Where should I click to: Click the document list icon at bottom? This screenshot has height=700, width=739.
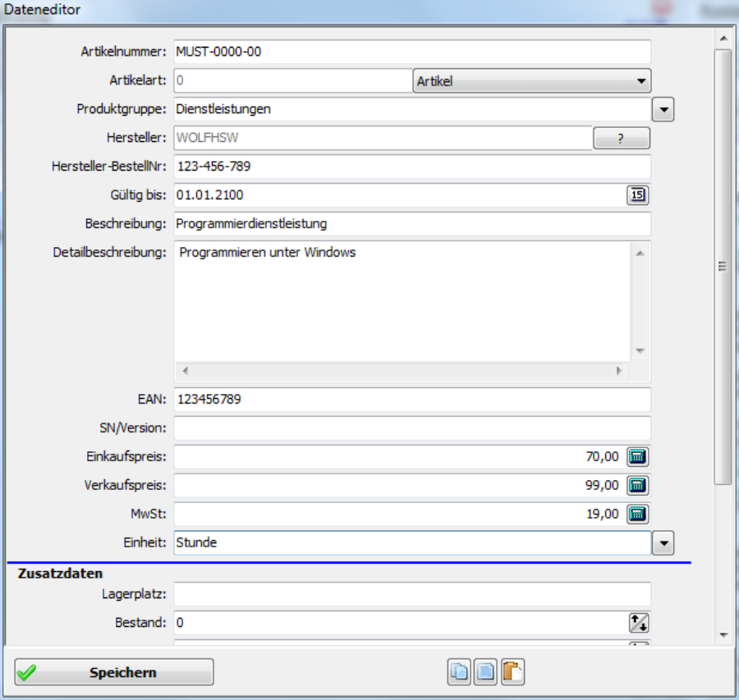[x=486, y=672]
